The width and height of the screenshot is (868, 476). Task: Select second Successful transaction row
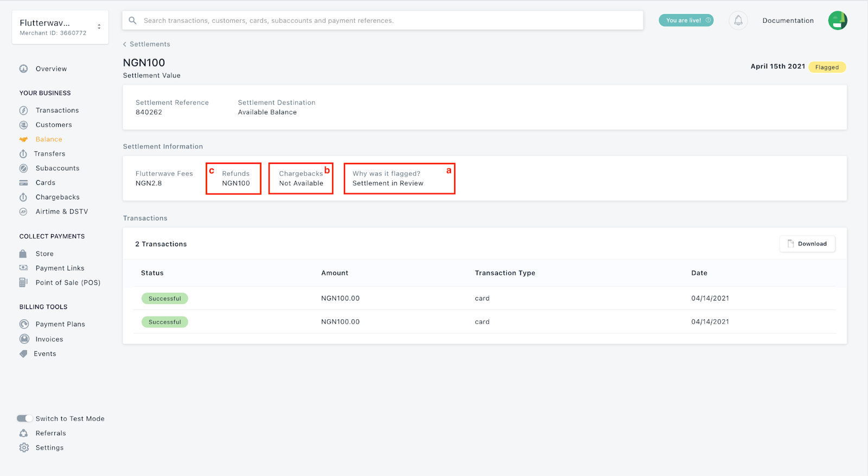point(485,322)
